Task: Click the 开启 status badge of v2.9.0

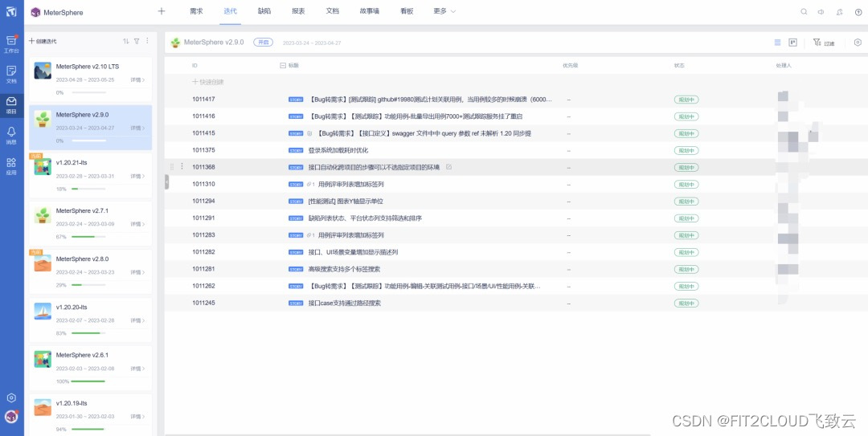Action: click(x=263, y=42)
